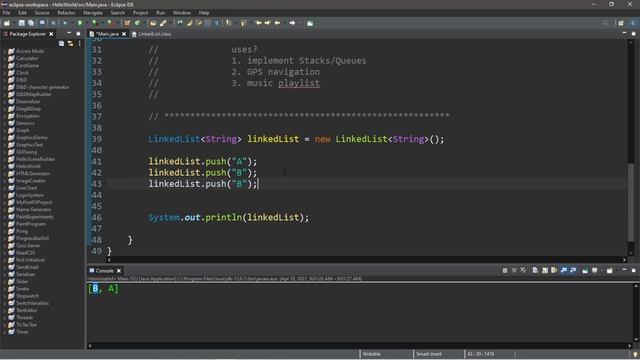
Task: Open the Refactor menu
Action: 66,13
